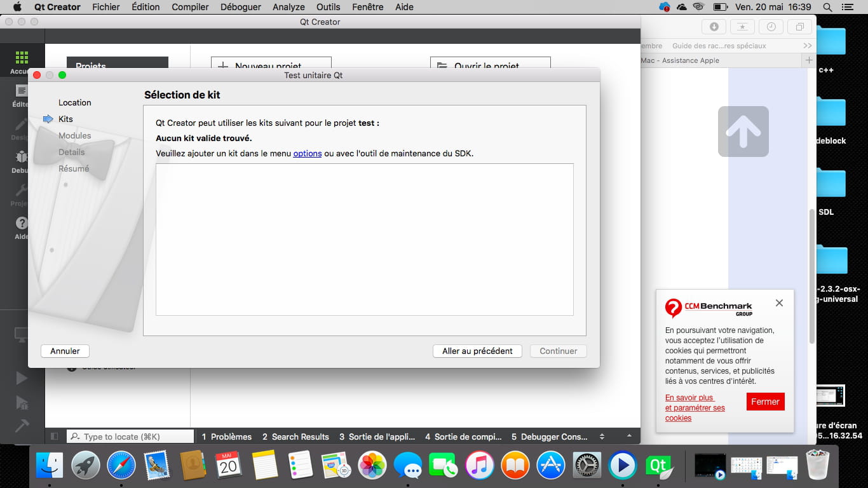Viewport: 868px width, 488px height.
Task: Click the Type to locate search field
Action: (x=130, y=437)
